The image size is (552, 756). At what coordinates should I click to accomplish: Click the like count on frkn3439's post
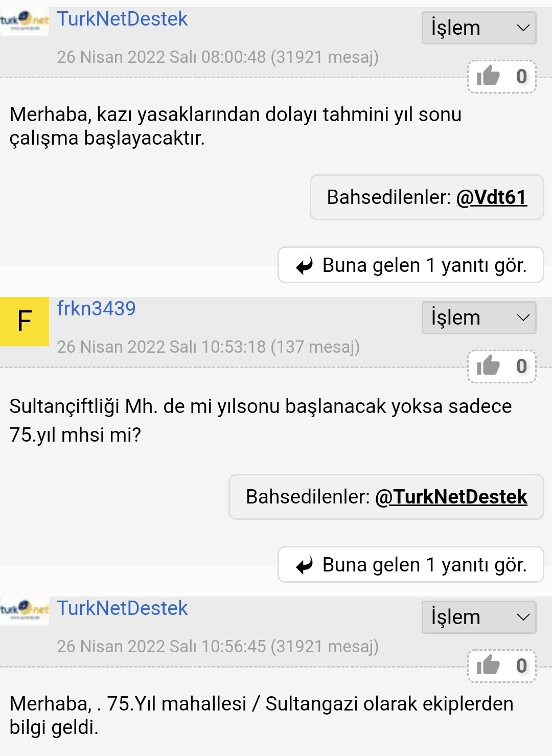tap(521, 366)
